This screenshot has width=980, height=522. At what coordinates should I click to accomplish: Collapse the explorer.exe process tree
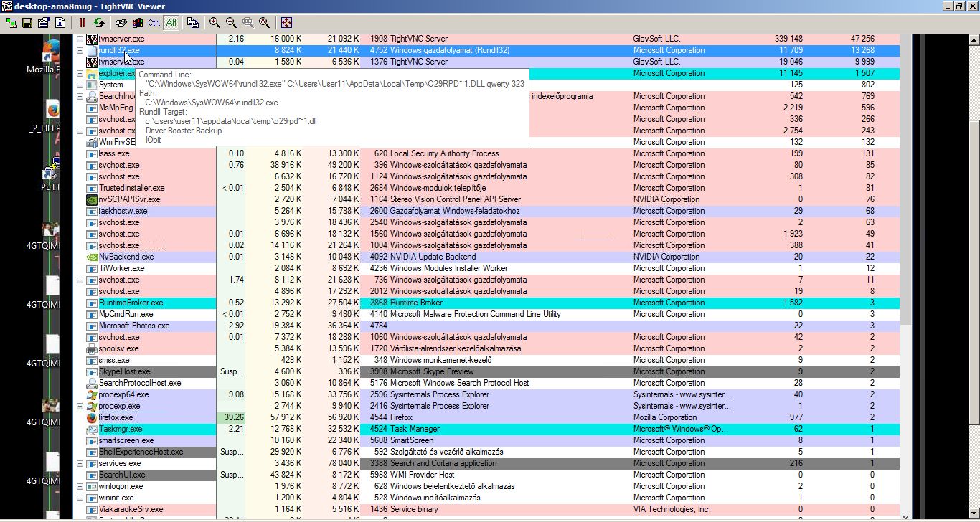click(x=80, y=73)
